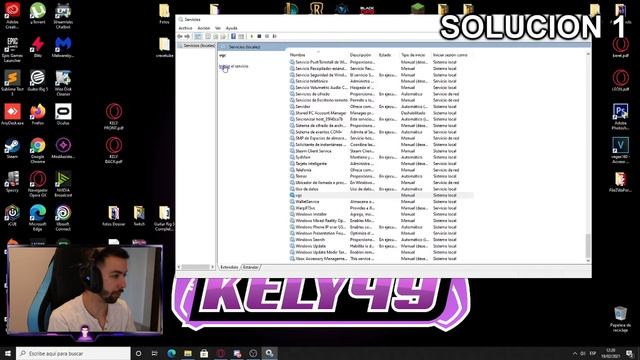Restart service using toolbar restart icon

click(x=274, y=36)
